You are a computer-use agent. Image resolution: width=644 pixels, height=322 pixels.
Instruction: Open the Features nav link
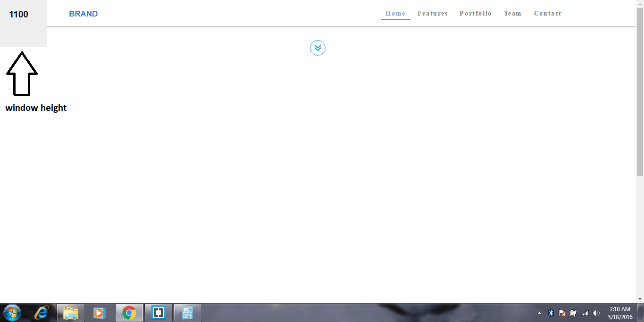click(x=433, y=14)
